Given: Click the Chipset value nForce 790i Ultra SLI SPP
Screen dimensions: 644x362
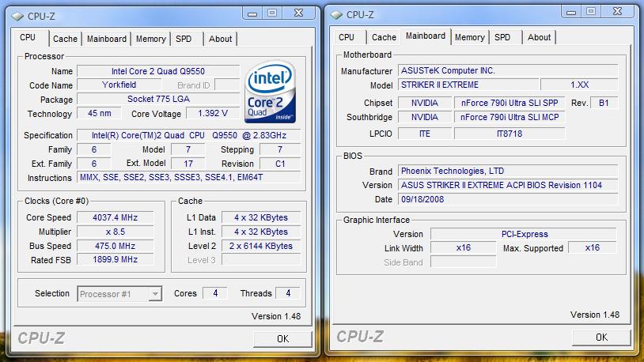Looking at the screenshot, I should 510,103.
